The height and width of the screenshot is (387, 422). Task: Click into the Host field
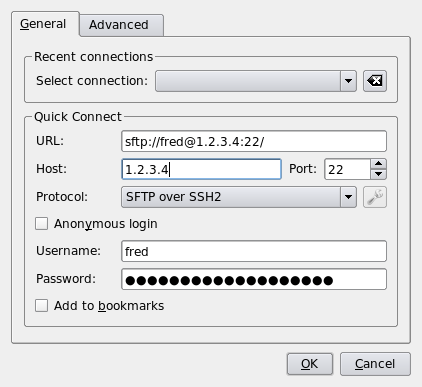pos(201,169)
